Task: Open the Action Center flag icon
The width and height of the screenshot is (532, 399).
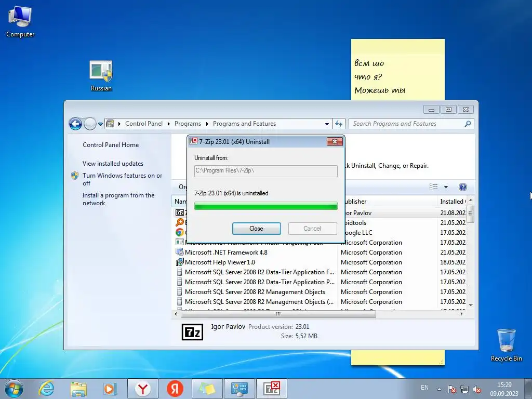Action: (x=451, y=389)
